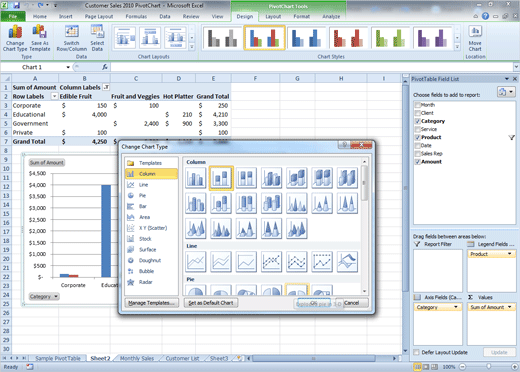
Task: Select Stock chart category in list
Action: coord(151,239)
